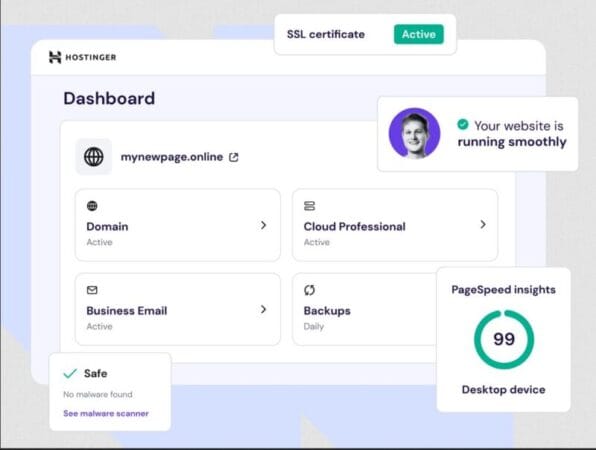Image resolution: width=596 pixels, height=450 pixels.
Task: Click the Domain card globe icon
Action: coord(92,206)
